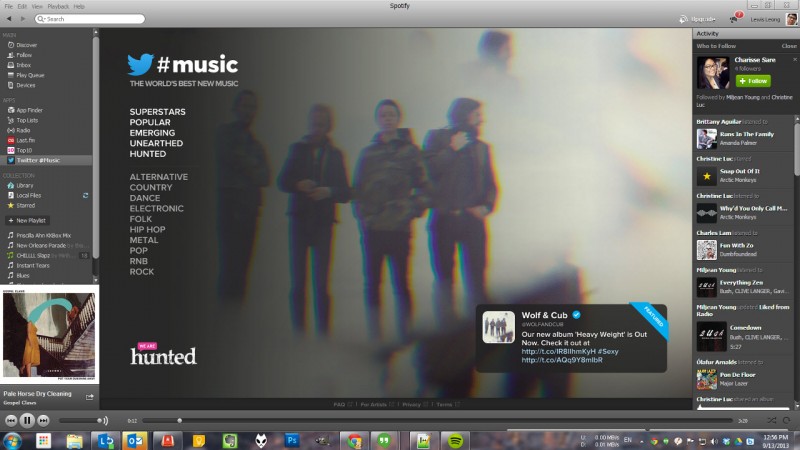Pause the currently playing track
The height and width of the screenshot is (450, 800).
click(27, 420)
